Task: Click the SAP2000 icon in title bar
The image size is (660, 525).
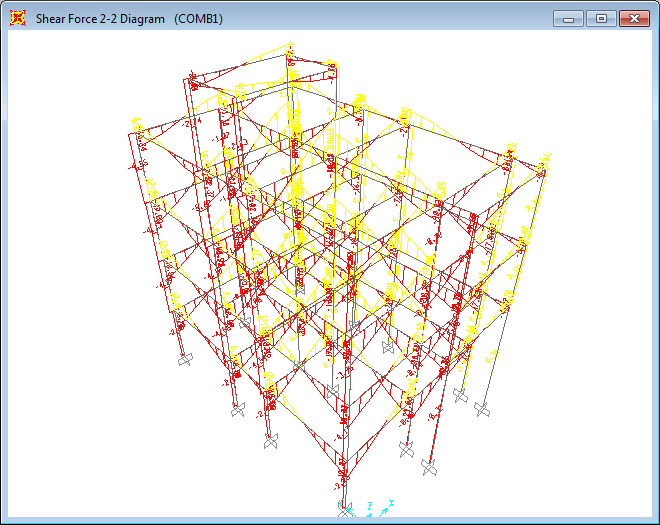Action: pos(17,19)
